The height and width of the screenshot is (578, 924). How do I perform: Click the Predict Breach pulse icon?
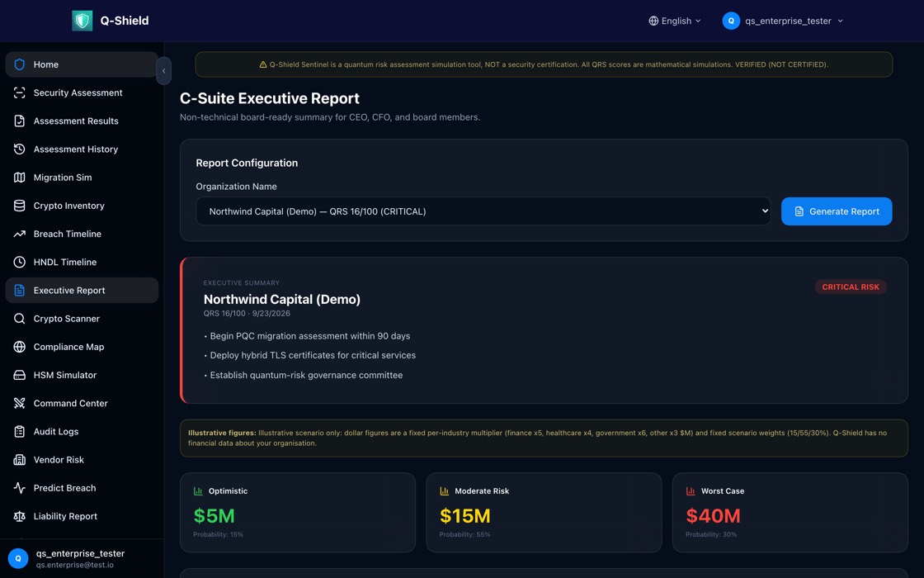(20, 488)
